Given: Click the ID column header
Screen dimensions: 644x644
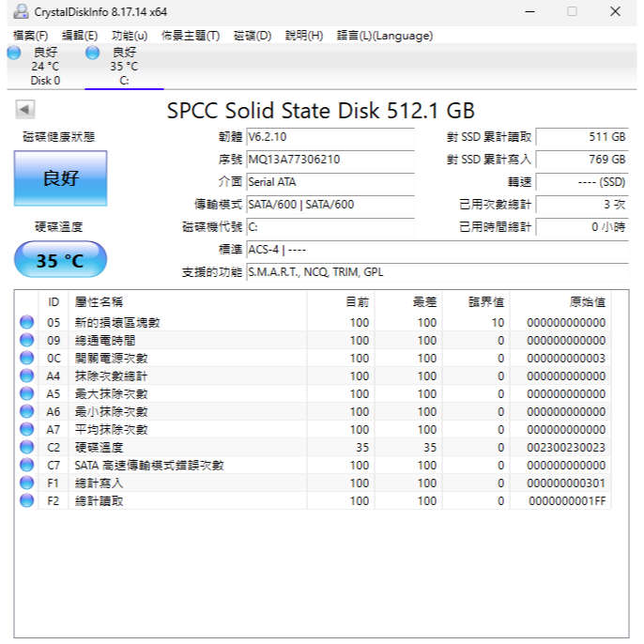Looking at the screenshot, I should tap(54, 302).
